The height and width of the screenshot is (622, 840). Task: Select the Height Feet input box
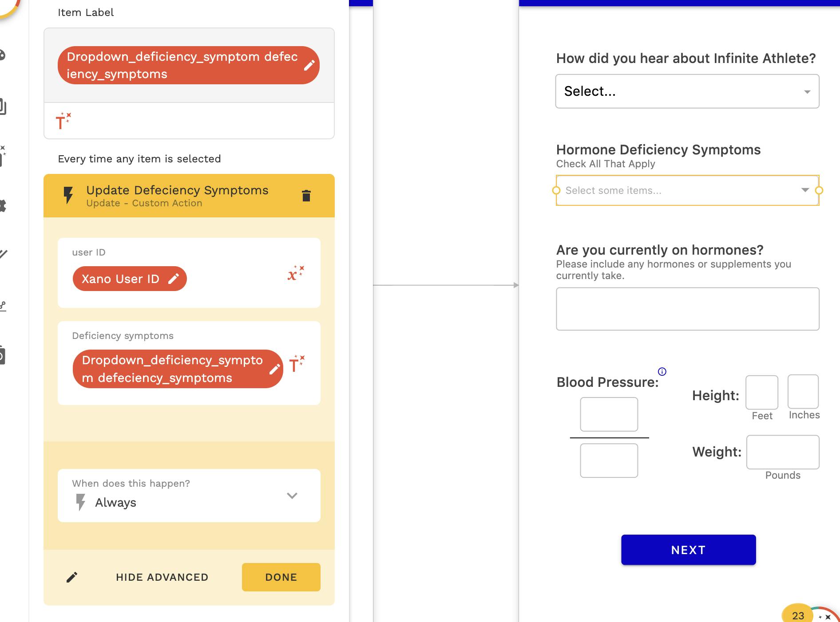pos(761,392)
